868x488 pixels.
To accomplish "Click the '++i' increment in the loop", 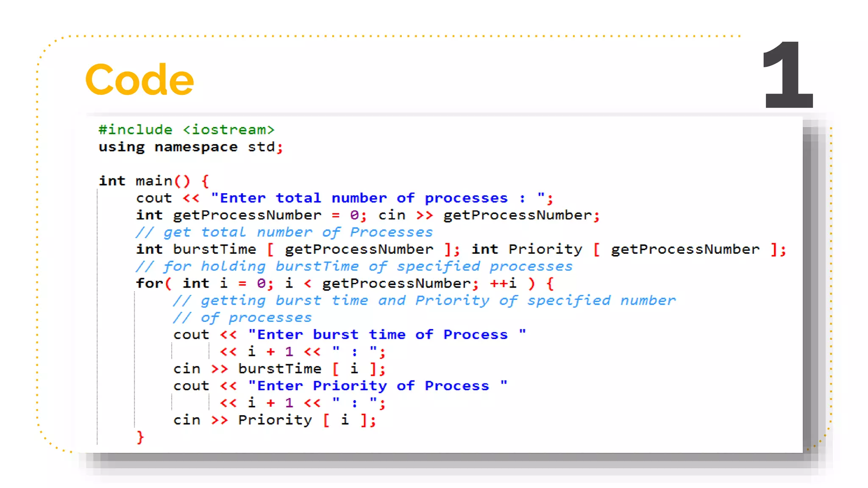I will tap(503, 283).
